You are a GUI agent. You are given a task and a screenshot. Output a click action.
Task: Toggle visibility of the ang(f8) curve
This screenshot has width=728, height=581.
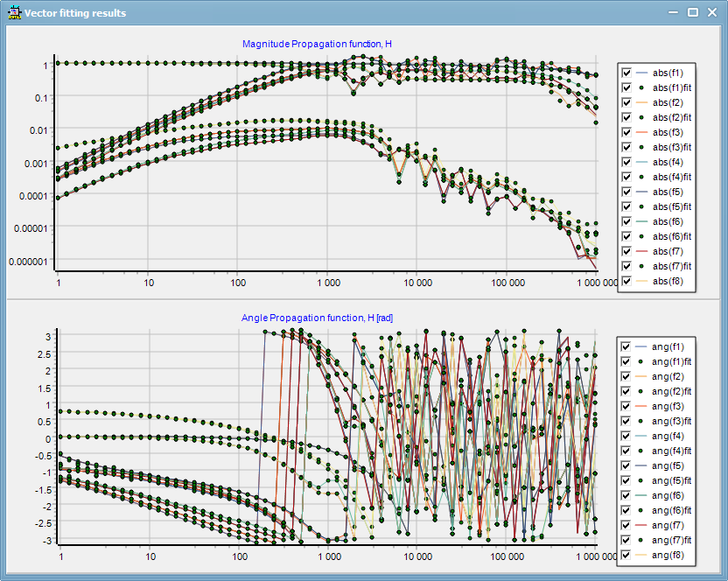coord(626,555)
